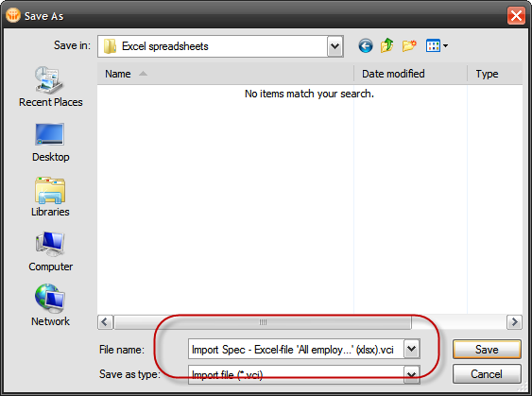Open Libraries in the places bar

tap(50, 197)
